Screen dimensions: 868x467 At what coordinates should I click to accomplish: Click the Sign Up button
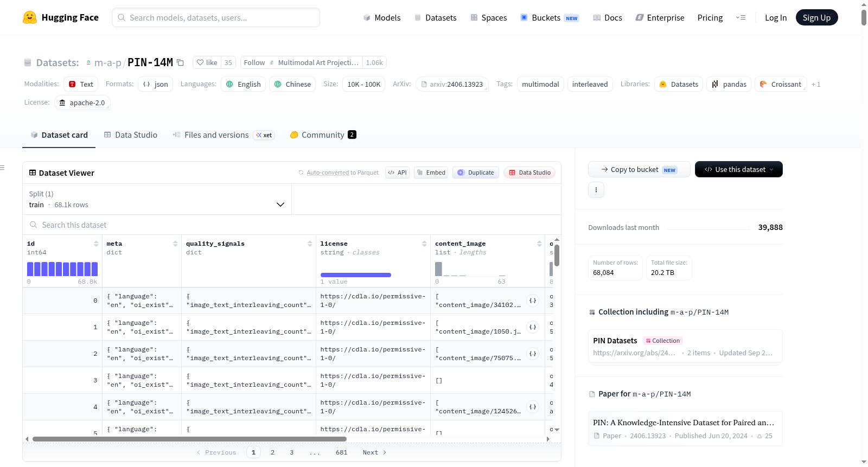pos(816,17)
